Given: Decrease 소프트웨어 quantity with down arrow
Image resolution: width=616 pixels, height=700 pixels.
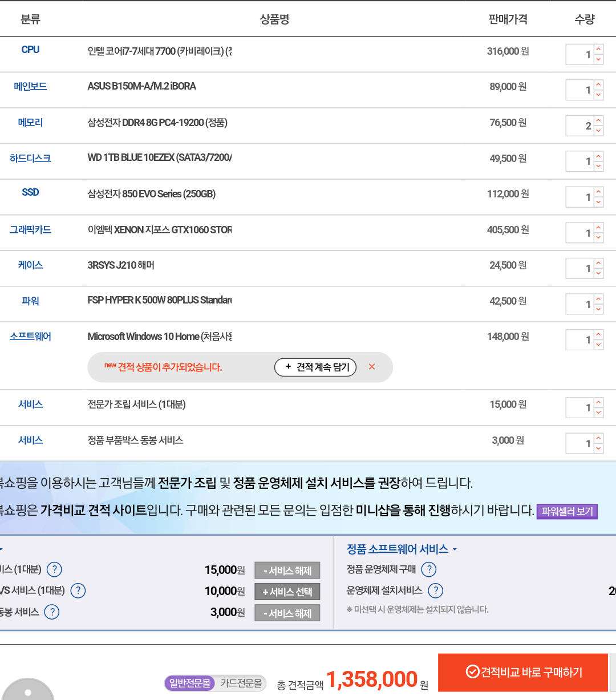Looking at the screenshot, I should [x=598, y=345].
